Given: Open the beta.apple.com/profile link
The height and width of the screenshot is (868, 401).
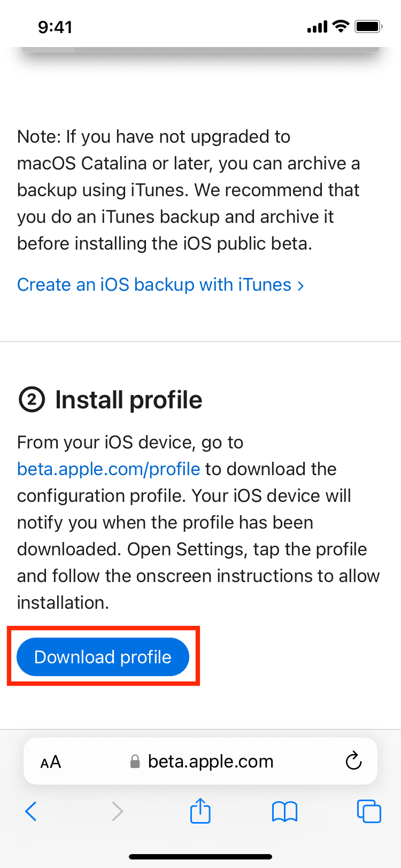Looking at the screenshot, I should coord(109,469).
